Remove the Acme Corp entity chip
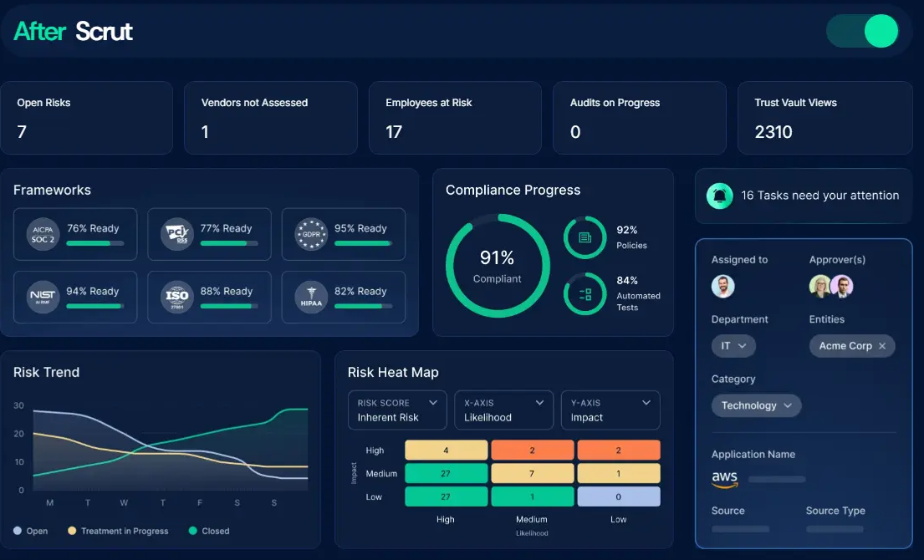This screenshot has height=560, width=924. 882,345
